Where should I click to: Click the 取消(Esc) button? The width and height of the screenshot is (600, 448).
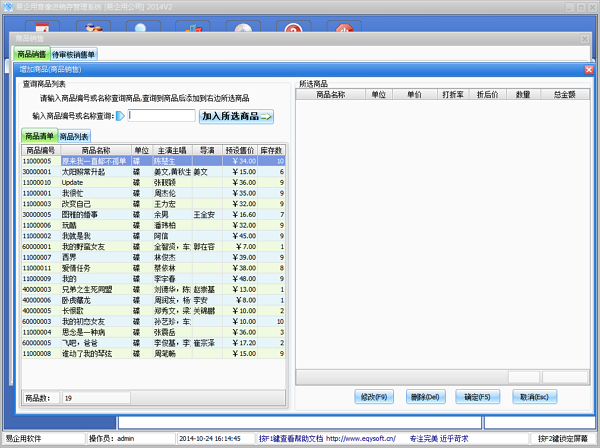click(534, 397)
